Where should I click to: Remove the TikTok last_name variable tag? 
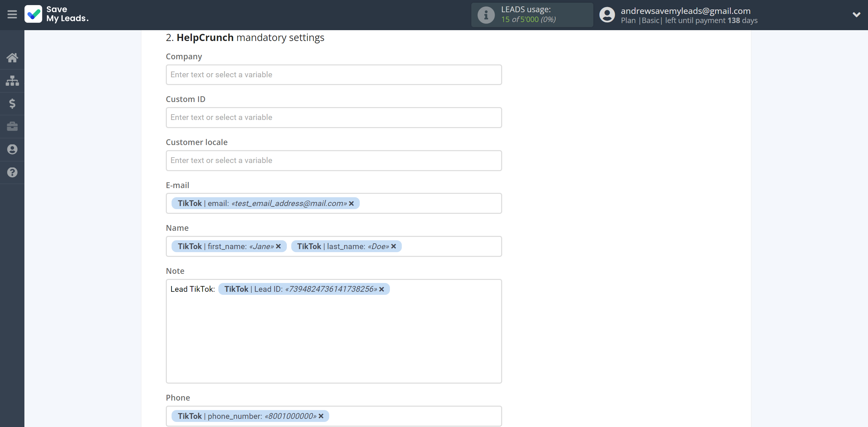pos(394,246)
